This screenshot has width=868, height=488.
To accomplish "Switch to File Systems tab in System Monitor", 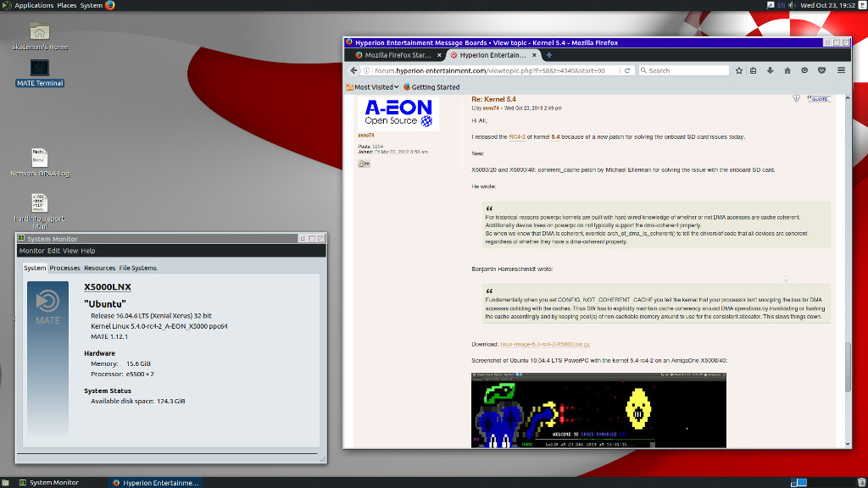I will (138, 268).
